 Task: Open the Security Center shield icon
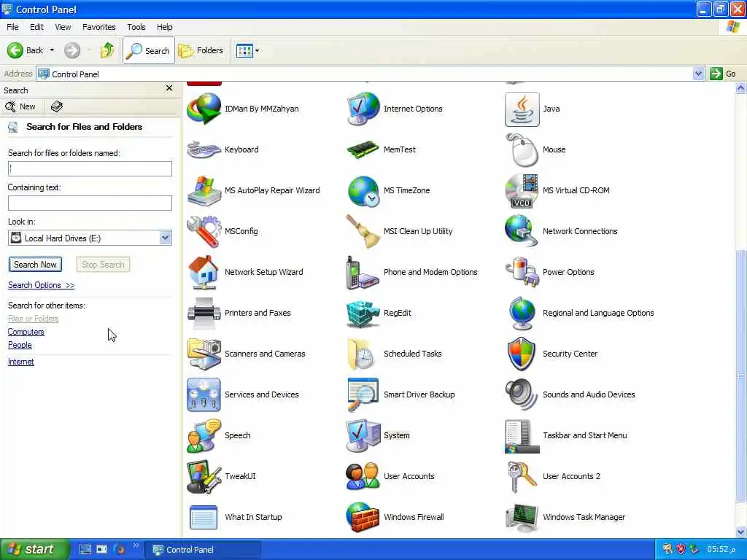[522, 354]
